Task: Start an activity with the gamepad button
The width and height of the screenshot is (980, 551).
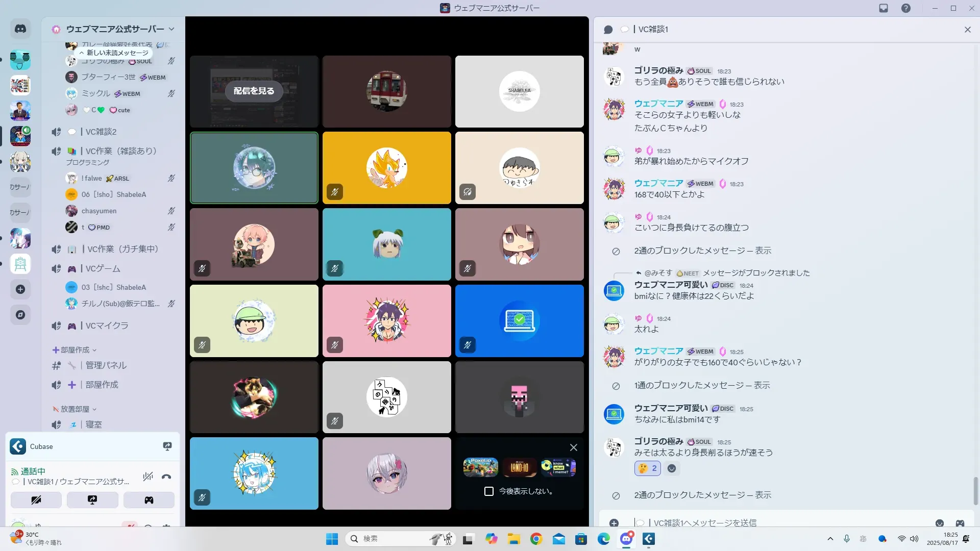Action: pyautogui.click(x=149, y=500)
